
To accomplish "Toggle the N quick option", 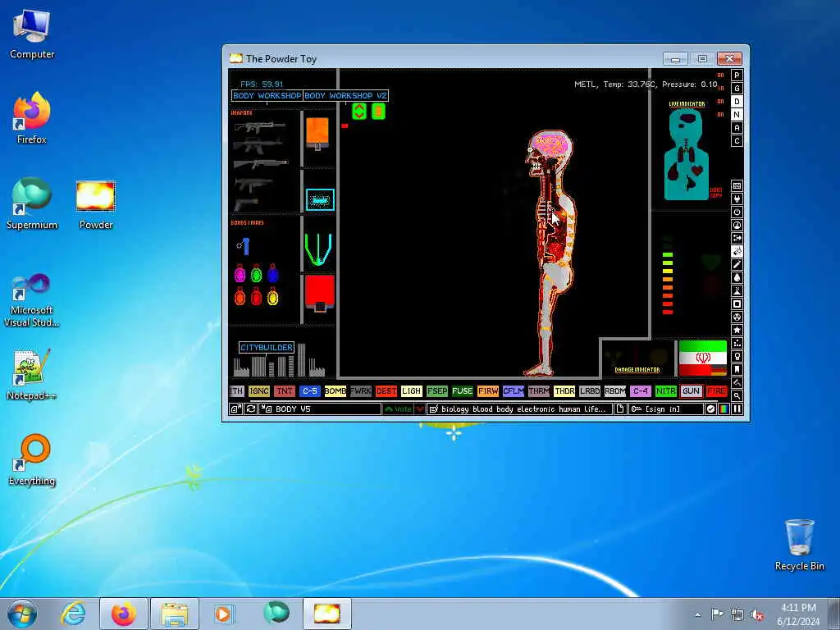I will pyautogui.click(x=737, y=115).
